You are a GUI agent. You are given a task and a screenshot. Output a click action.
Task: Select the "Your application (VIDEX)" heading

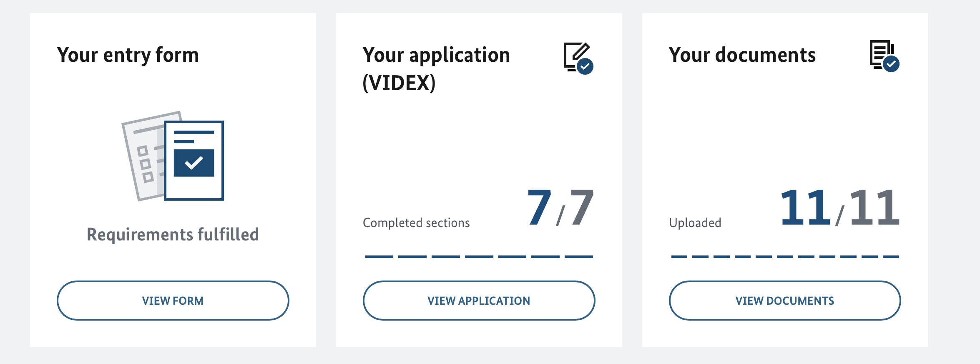pos(436,68)
